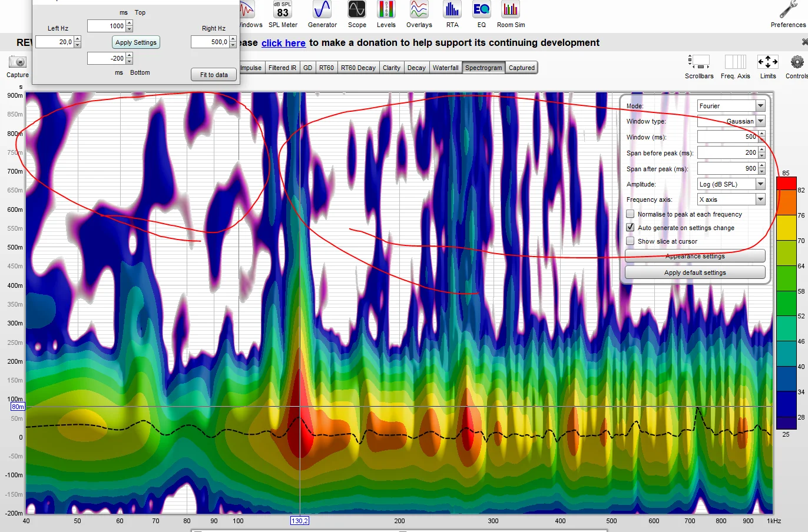Open the Levels meter
Viewport: 808px width, 532px height.
point(386,15)
